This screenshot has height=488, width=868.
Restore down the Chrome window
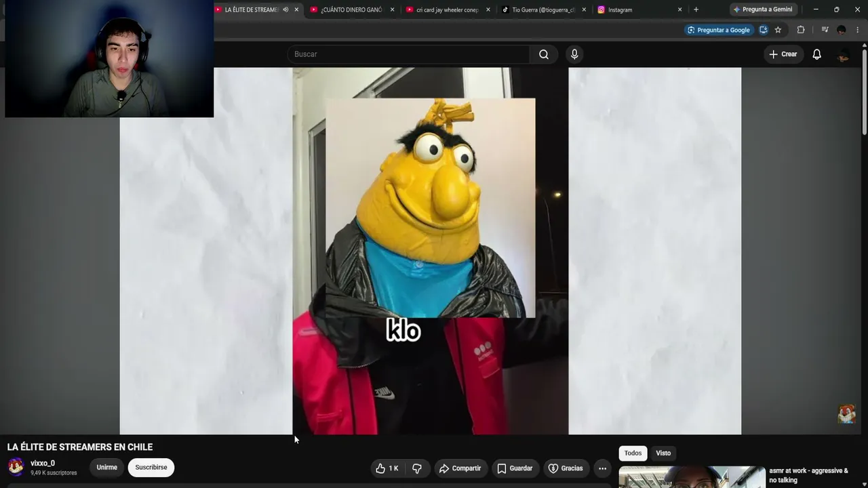coord(836,9)
